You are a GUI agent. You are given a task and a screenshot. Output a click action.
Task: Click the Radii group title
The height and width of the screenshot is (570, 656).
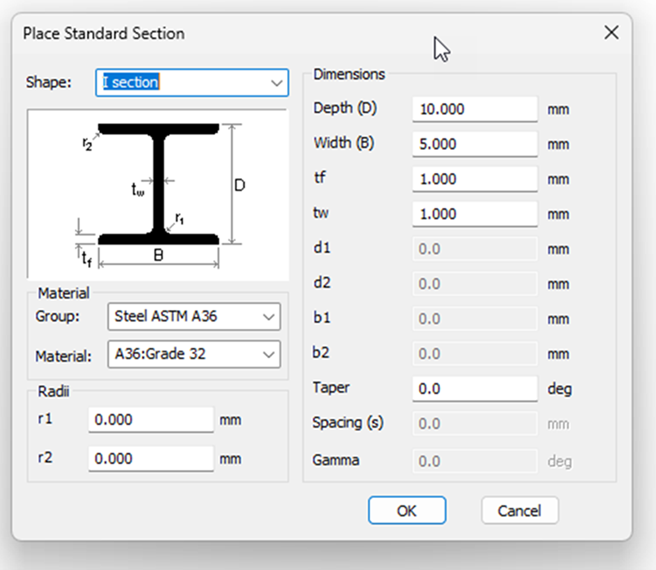[x=54, y=391]
